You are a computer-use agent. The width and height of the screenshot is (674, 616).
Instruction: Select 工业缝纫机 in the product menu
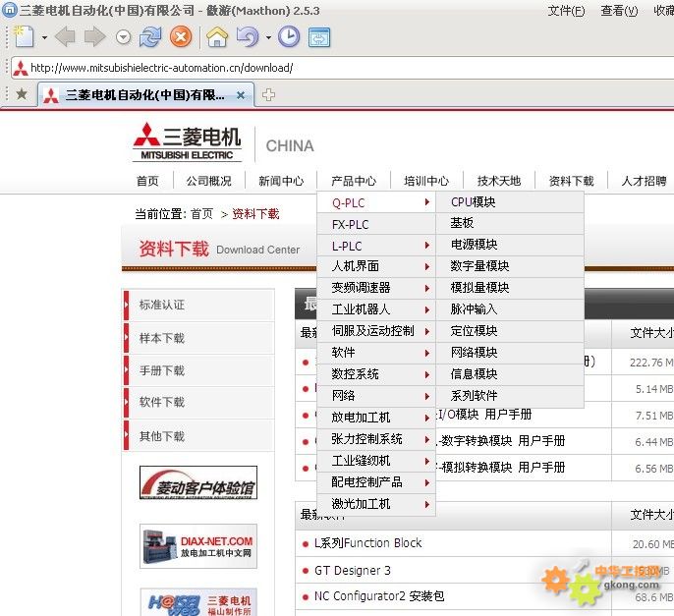point(376,461)
